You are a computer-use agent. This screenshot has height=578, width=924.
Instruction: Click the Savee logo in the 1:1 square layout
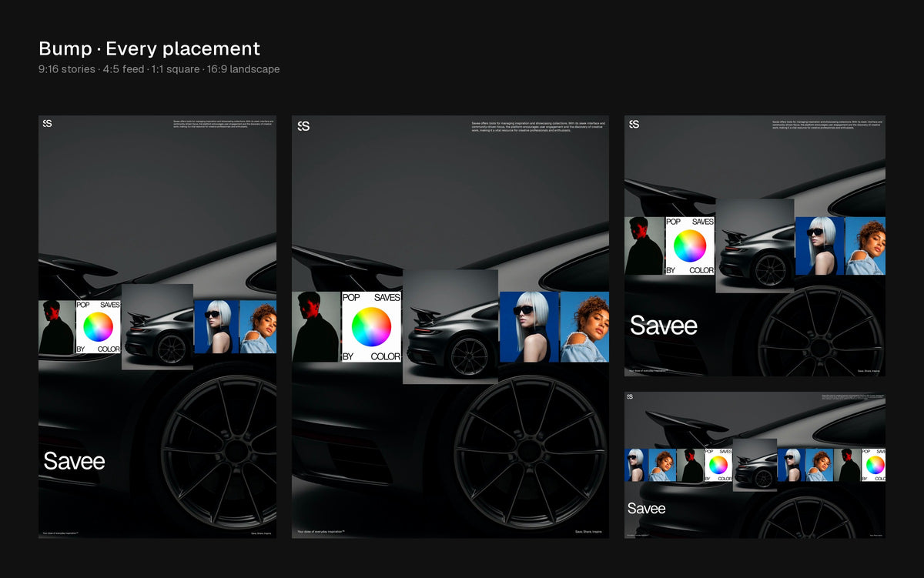(x=634, y=124)
